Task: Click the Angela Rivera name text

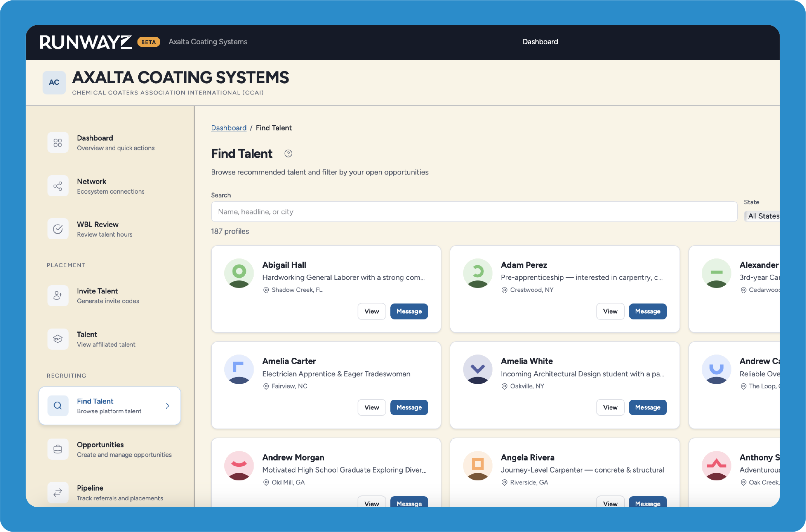Action: click(x=528, y=457)
